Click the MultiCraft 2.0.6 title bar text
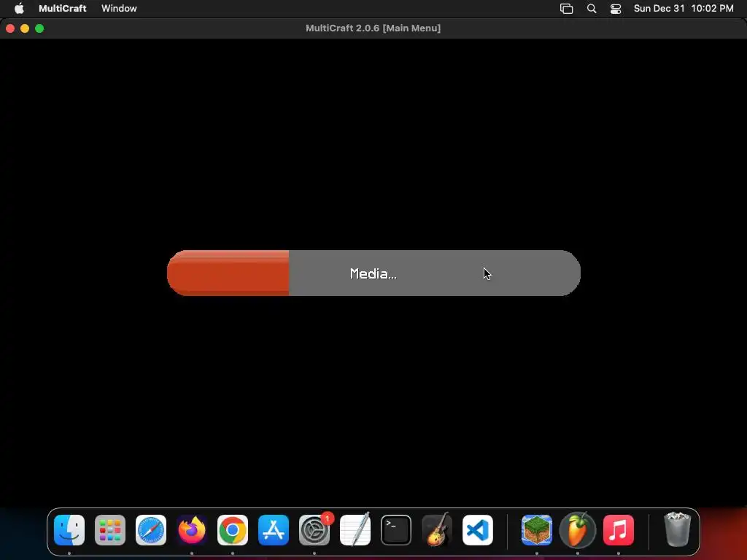Screen dimensions: 747x560 tap(373, 28)
